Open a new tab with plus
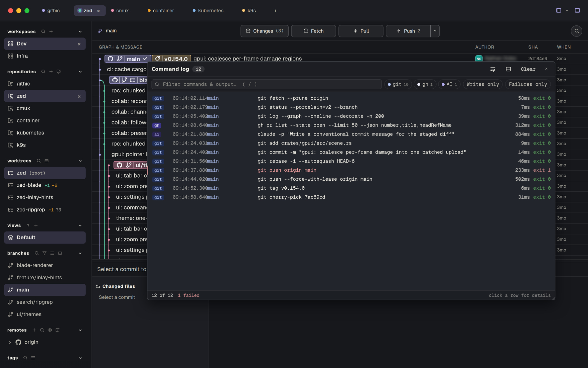The height and width of the screenshot is (368, 588). pyautogui.click(x=275, y=11)
